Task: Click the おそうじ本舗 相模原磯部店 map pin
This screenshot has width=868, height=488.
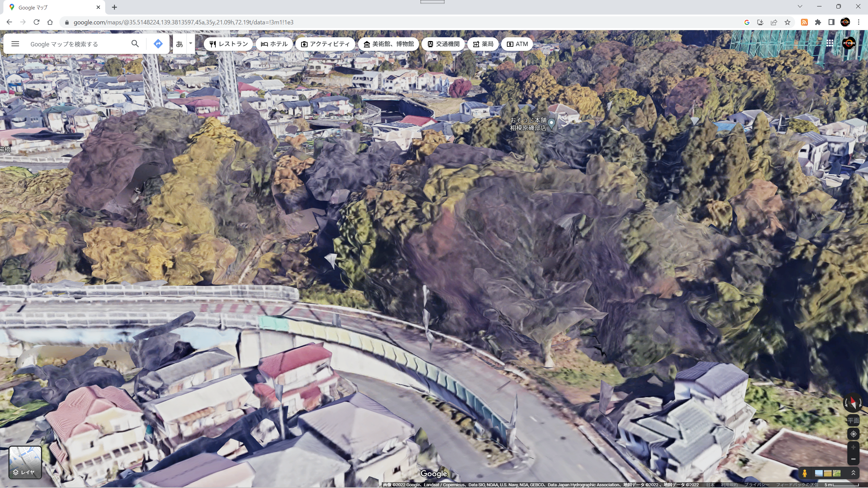Action: (552, 123)
